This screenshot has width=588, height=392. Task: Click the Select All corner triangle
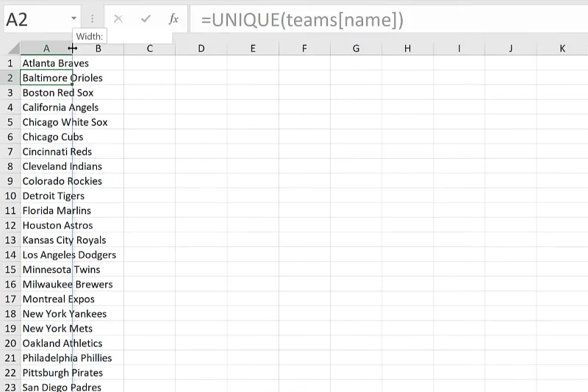[13, 49]
